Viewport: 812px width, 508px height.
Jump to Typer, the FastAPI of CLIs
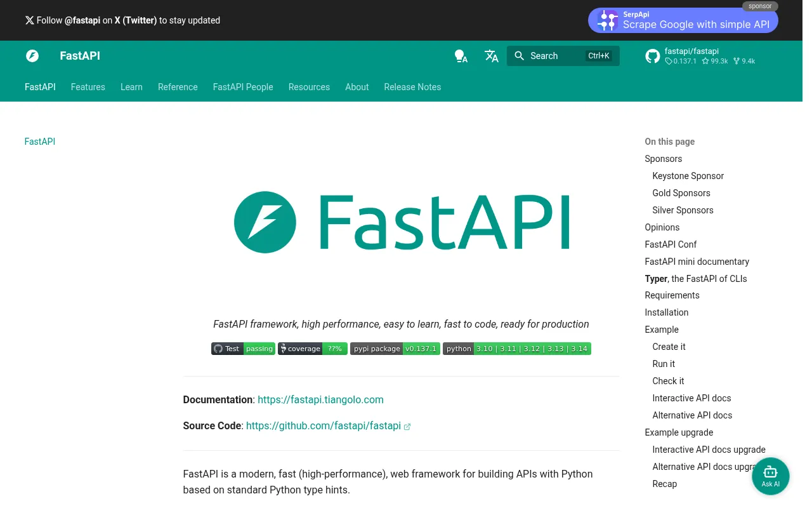pyautogui.click(x=696, y=279)
